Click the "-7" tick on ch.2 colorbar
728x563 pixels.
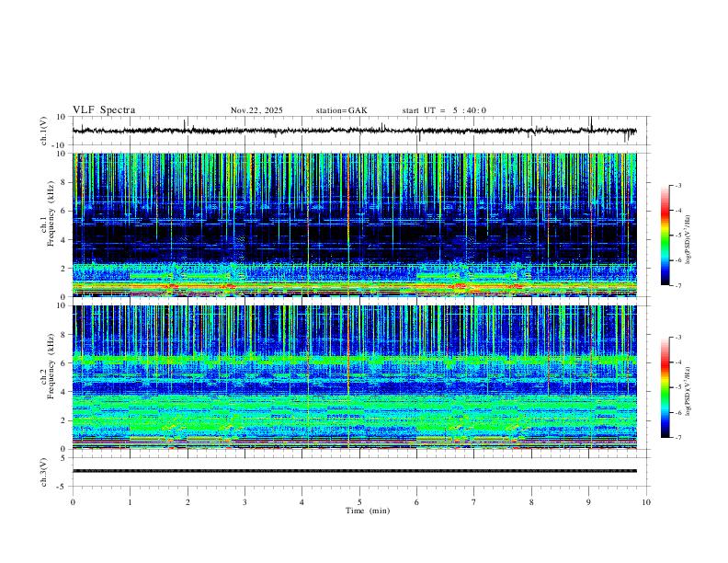click(678, 437)
